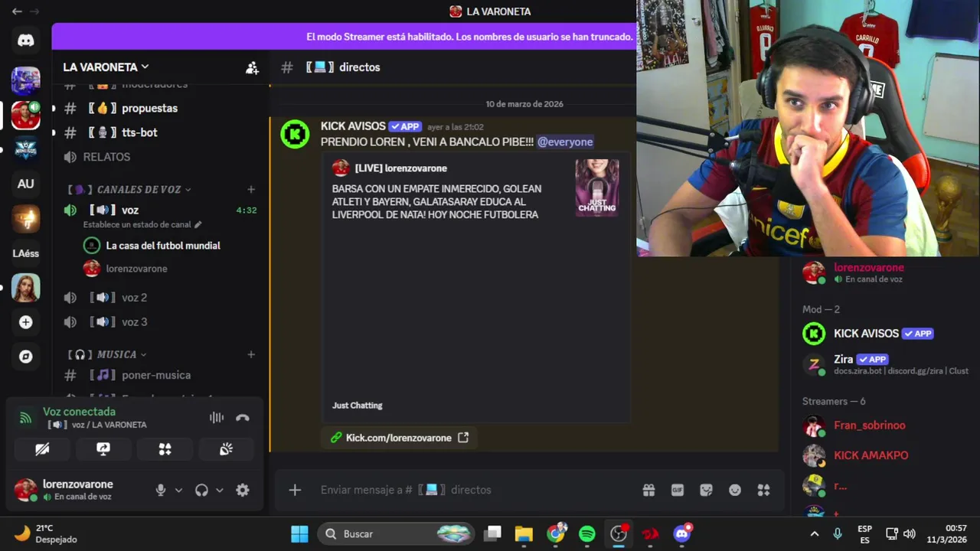The height and width of the screenshot is (551, 980).
Task: Open apps launcher in message bar
Action: point(763,490)
